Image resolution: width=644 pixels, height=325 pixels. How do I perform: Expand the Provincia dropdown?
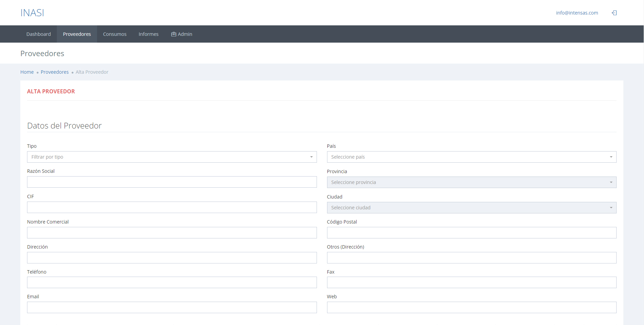coord(471,182)
